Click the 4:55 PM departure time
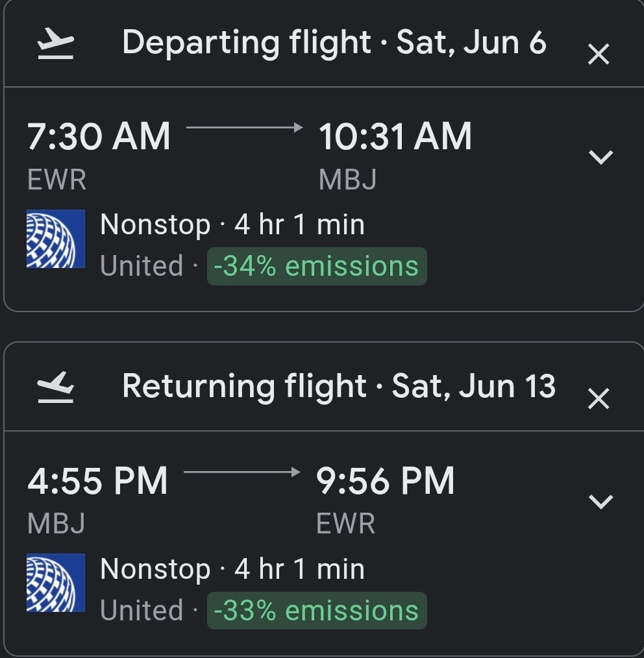 pos(97,481)
